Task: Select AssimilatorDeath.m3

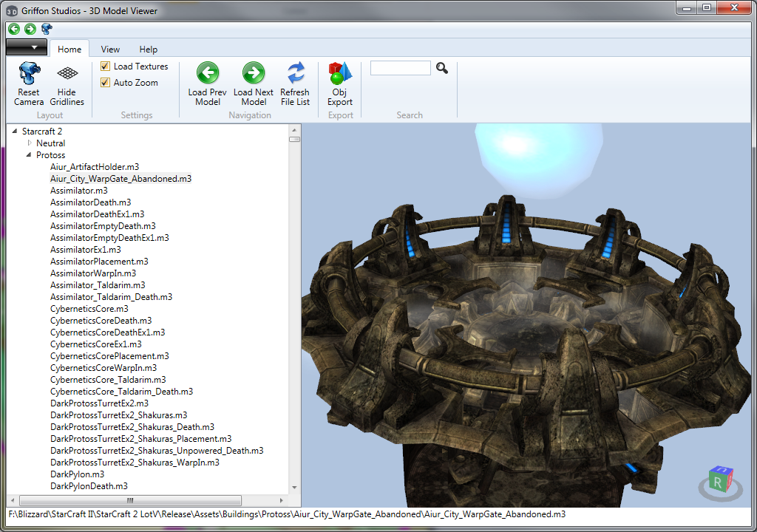Action: pos(90,202)
